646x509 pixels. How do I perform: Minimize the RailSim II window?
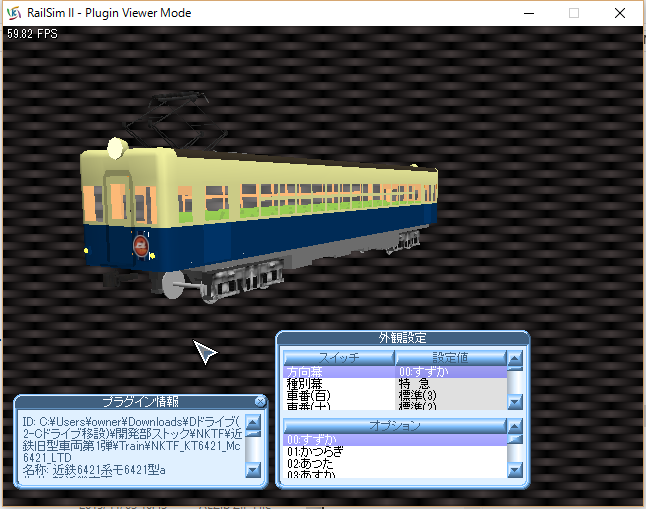coord(529,13)
